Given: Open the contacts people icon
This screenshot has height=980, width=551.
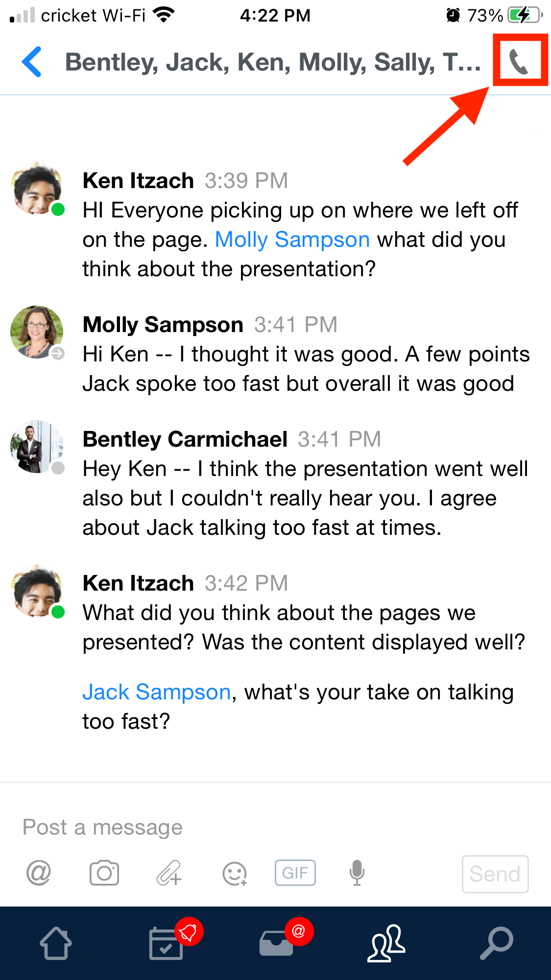Looking at the screenshot, I should [386, 944].
